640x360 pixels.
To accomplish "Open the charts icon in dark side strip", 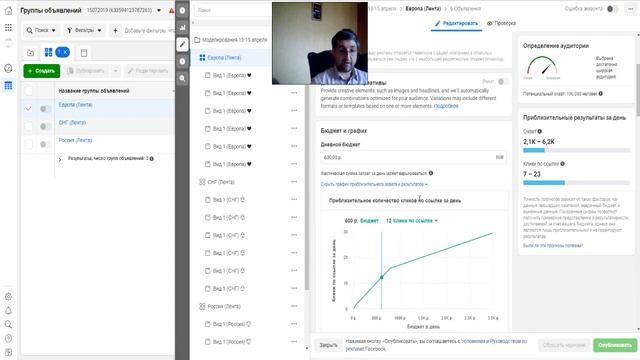I will click(x=182, y=27).
